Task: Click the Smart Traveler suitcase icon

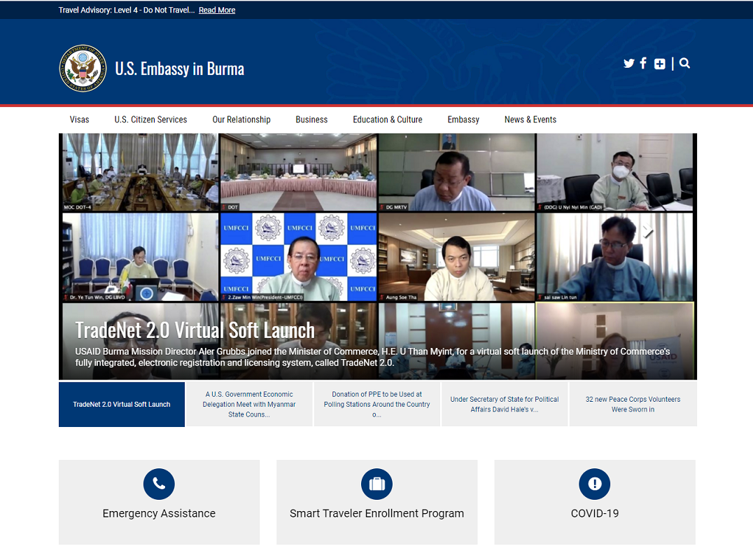Action: click(376, 484)
